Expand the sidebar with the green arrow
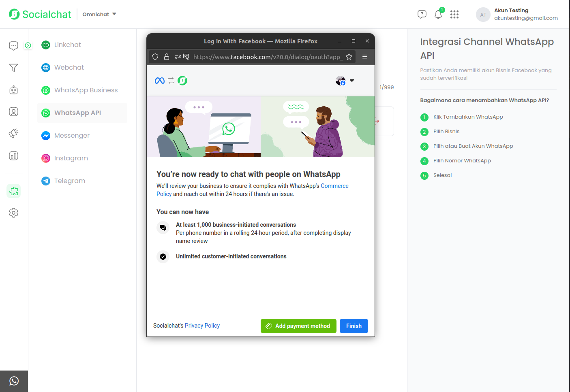This screenshot has height=392, width=570. click(28, 45)
